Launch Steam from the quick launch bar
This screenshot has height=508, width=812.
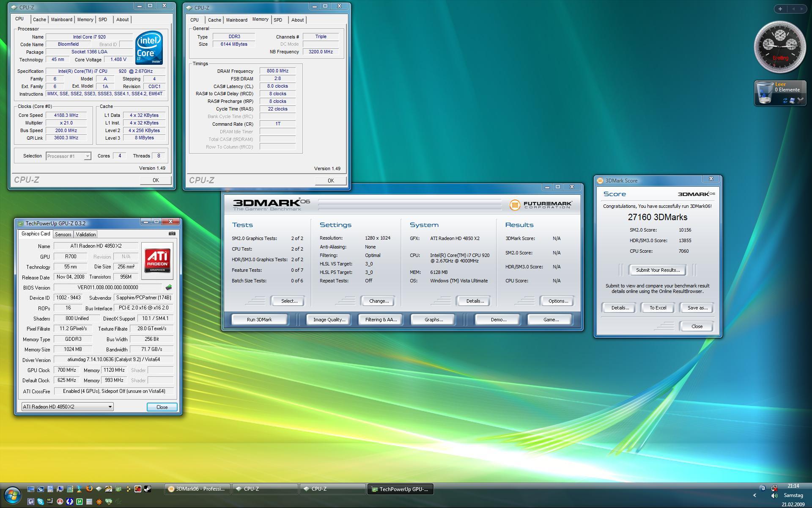(x=148, y=489)
